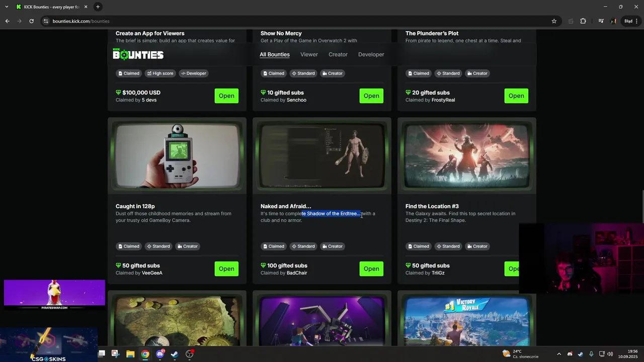Click the Chrome taskbar icon
The width and height of the screenshot is (644, 362).
pyautogui.click(x=145, y=353)
